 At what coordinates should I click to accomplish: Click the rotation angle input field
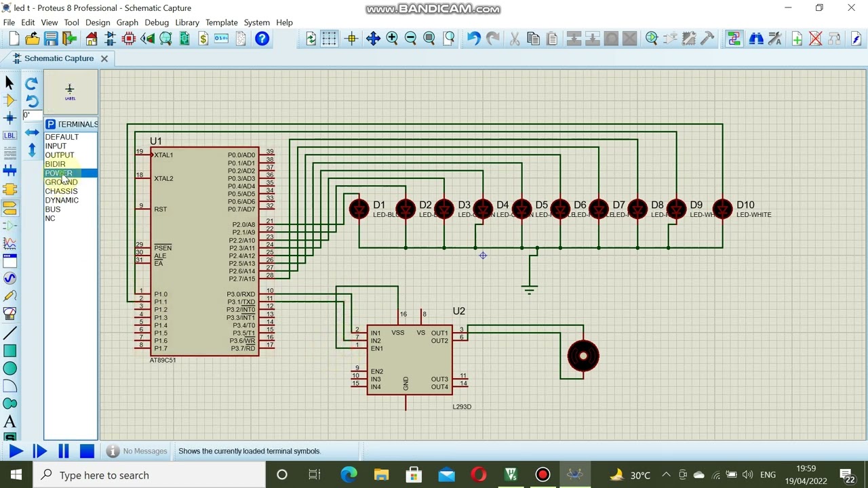pos(33,115)
